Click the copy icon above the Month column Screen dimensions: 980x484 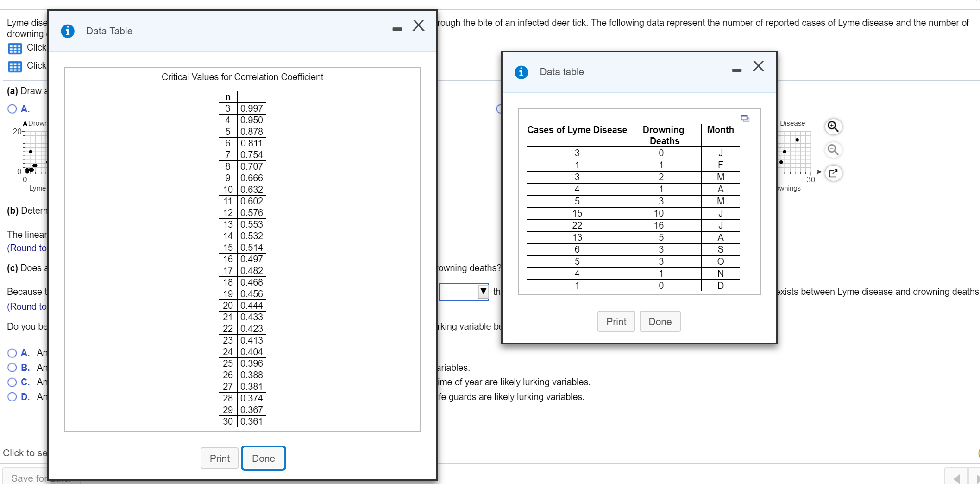(x=745, y=119)
